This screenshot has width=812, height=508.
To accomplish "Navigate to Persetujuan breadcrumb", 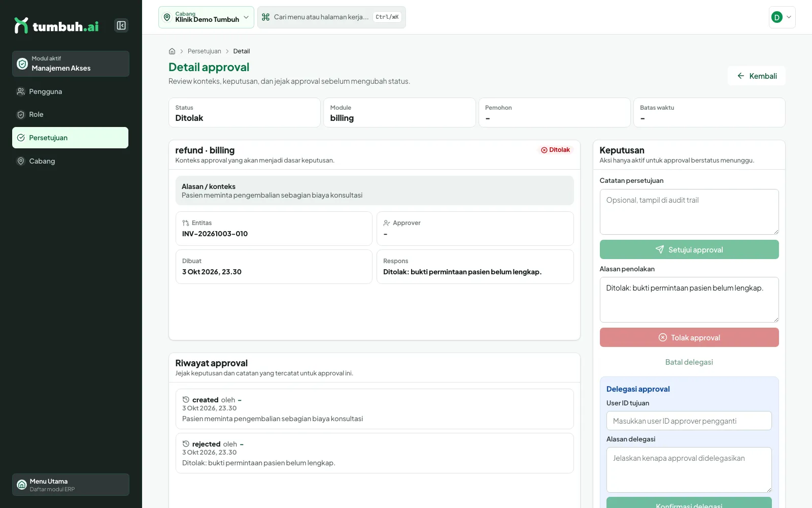I will point(205,51).
